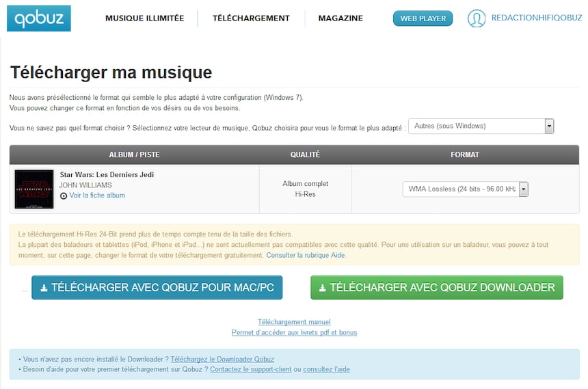Click the Star Wars: Les Derniers Jedi title

pos(107,174)
